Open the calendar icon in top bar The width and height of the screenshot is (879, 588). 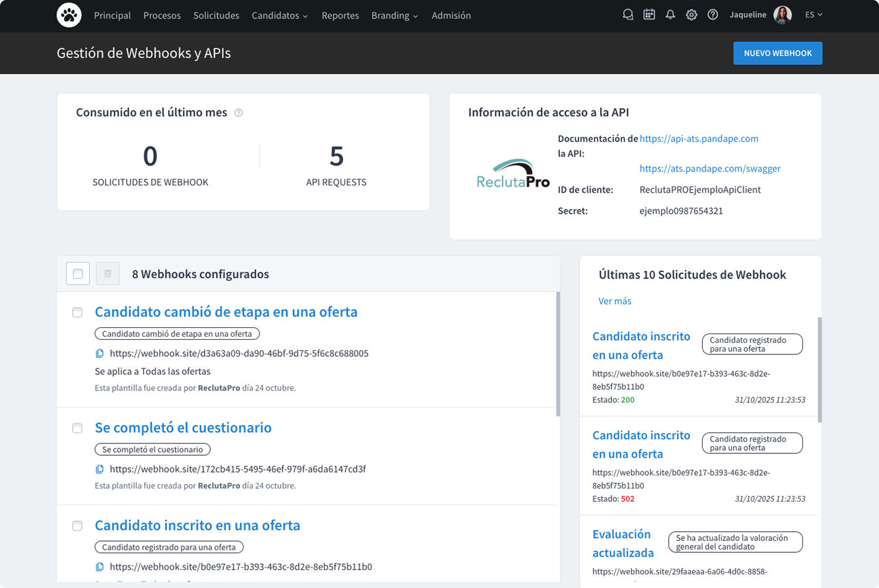(649, 15)
